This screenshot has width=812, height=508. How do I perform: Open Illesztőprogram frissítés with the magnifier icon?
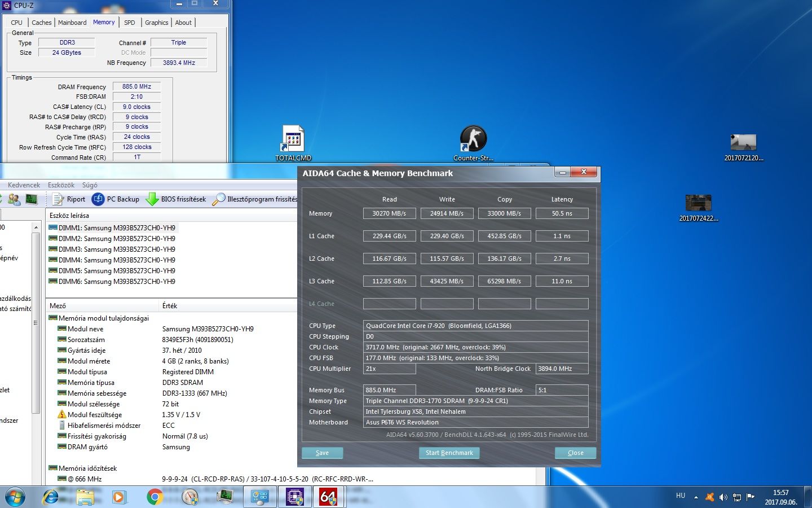pos(255,199)
